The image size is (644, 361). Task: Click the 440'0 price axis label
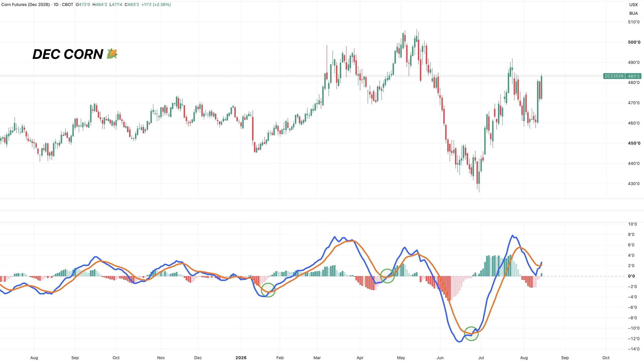[633, 163]
